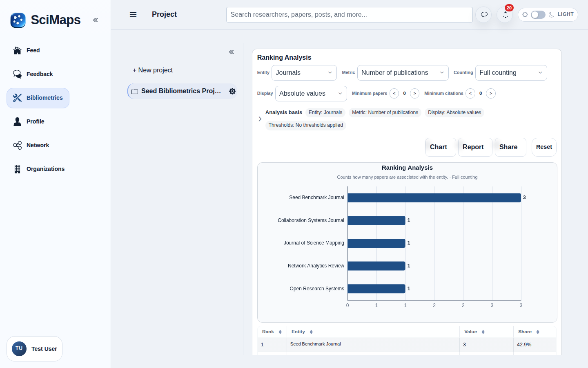Open the Counting dropdown Full counting
Viewport: 588px width, 368px height.
point(511,73)
